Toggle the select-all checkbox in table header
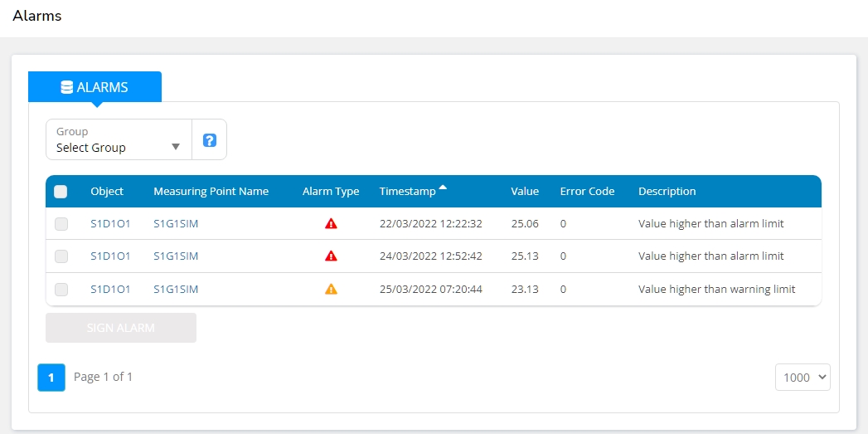The image size is (868, 434). 61,192
